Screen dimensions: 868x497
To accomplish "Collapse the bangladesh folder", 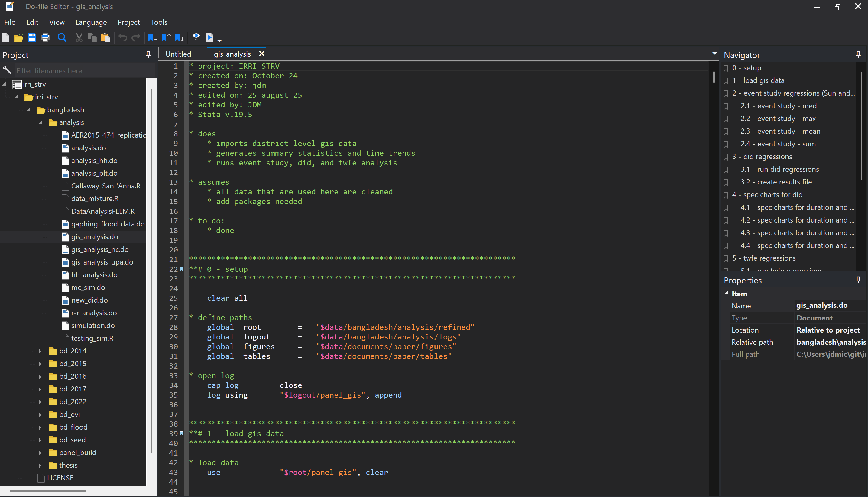I will pos(29,109).
